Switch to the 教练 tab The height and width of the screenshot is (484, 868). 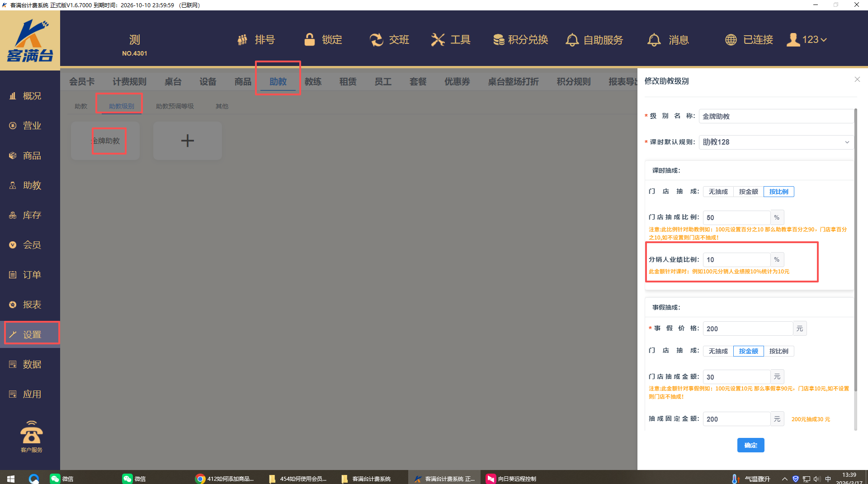(313, 81)
